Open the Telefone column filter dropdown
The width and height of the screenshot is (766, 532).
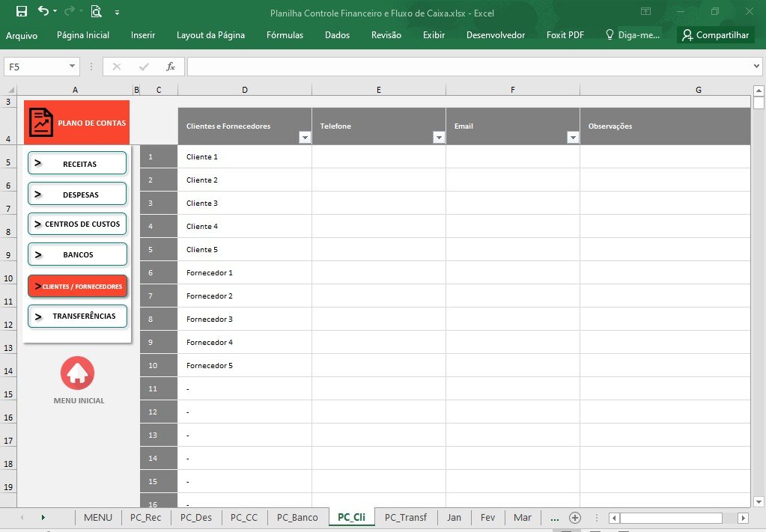439,138
